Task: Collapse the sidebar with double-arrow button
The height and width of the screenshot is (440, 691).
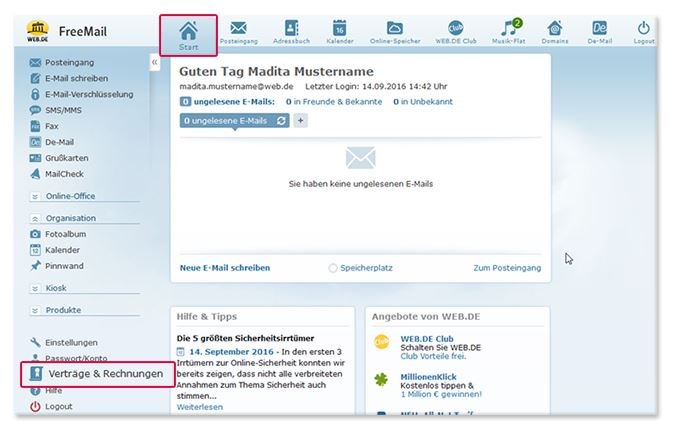Action: point(155,62)
